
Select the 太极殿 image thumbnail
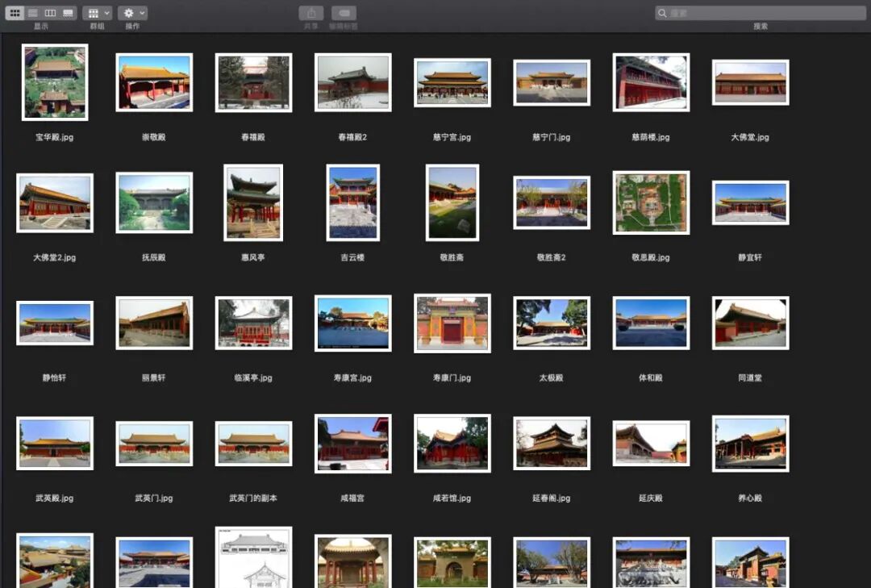552,323
